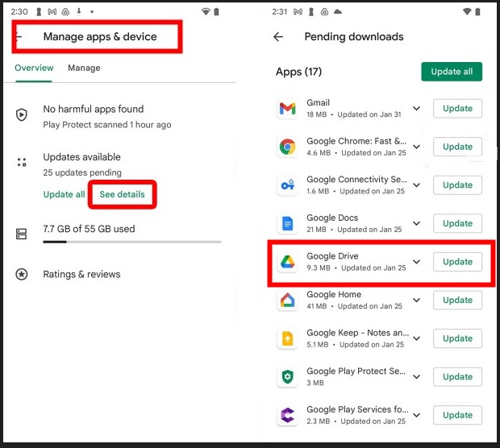Expand Google Connectivity Services details
Image resolution: width=500 pixels, height=448 pixels.
416,185
